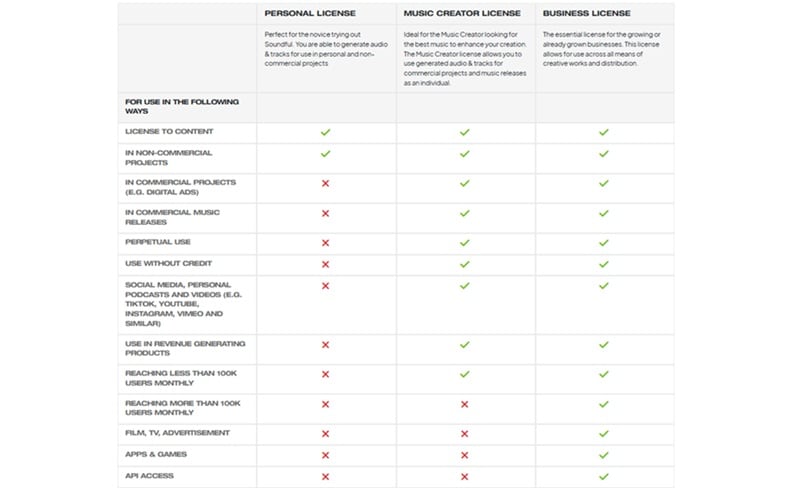This screenshot has height=488, width=800.
Task: Click Personal License red cross for Perpetual Use
Action: click(x=325, y=242)
